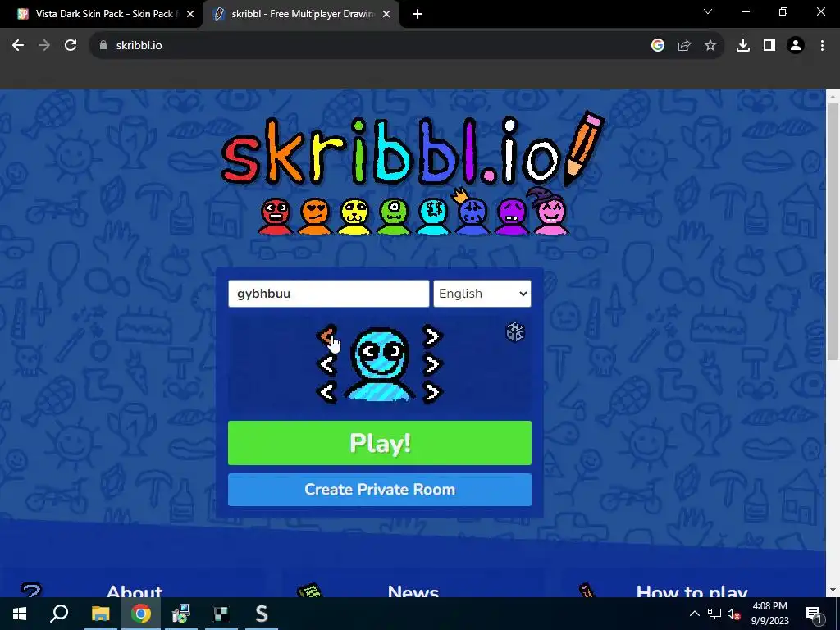Click the randomize avatar dice icon
The image size is (840, 630).
(x=515, y=332)
